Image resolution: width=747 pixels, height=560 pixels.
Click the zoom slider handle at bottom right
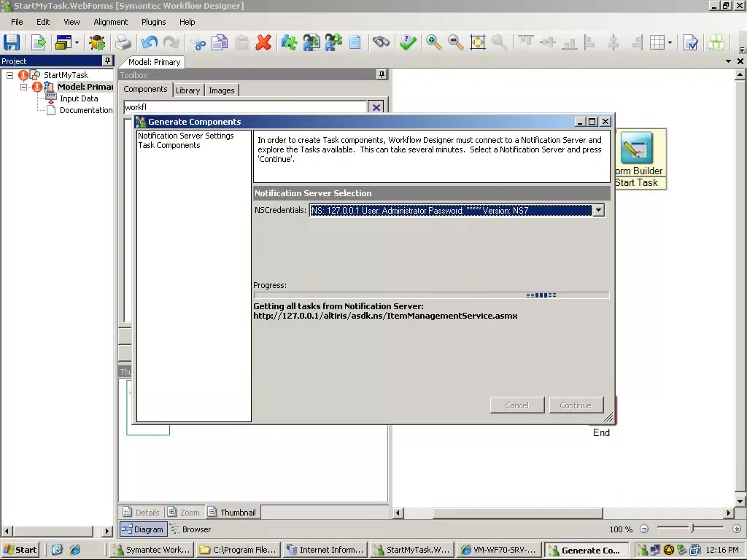[x=692, y=528]
